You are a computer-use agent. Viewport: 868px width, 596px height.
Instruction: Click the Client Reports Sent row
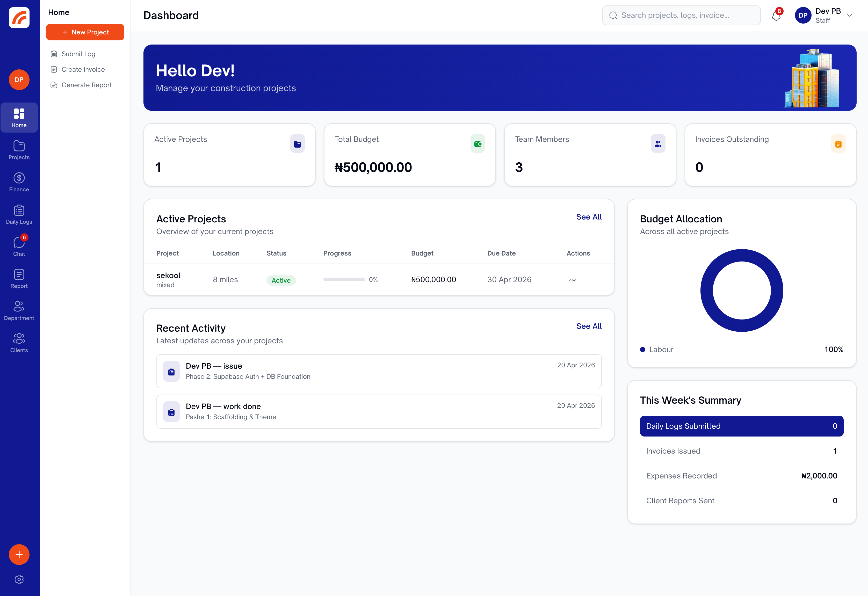click(x=741, y=500)
